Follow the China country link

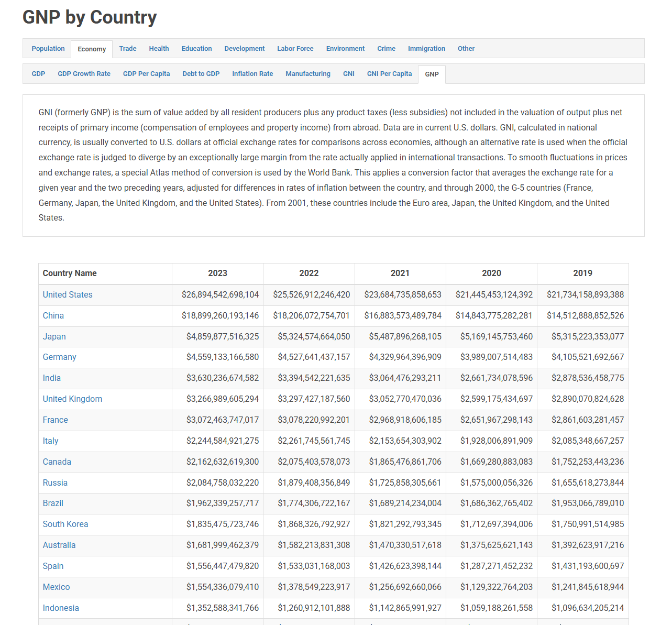coord(53,315)
